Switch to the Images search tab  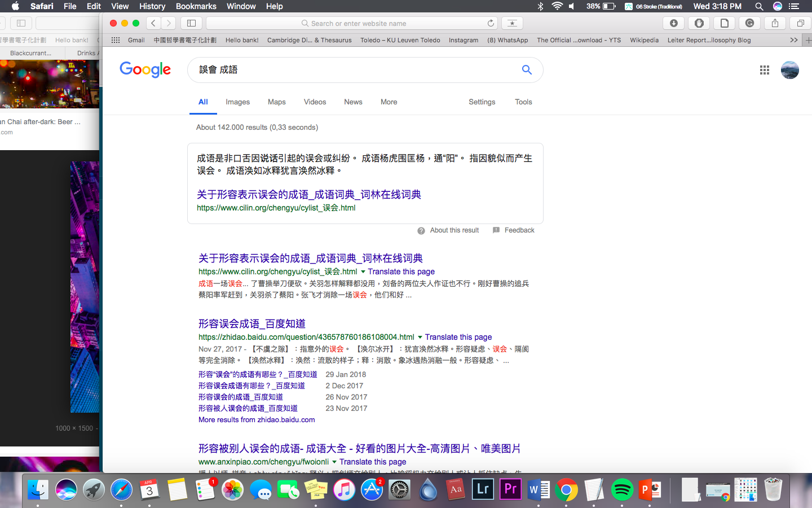[237, 102]
